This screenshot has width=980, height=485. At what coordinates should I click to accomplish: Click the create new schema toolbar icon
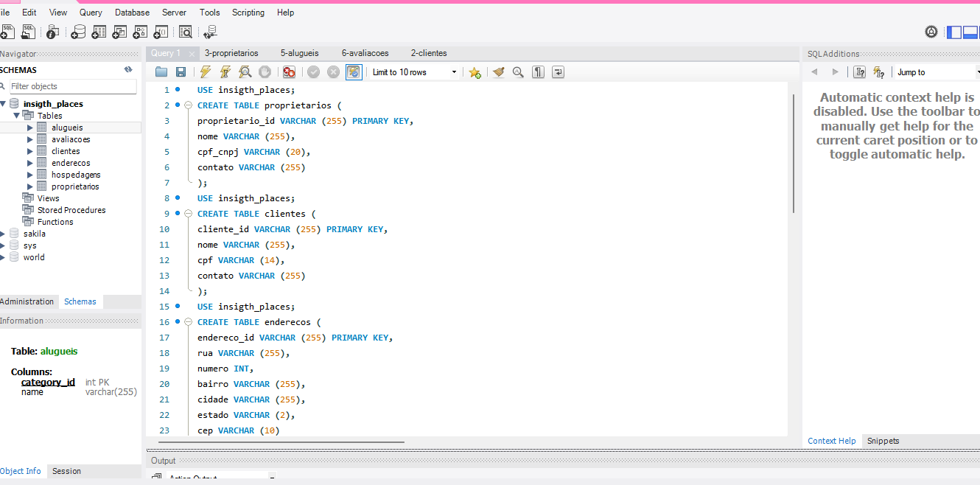[x=77, y=32]
